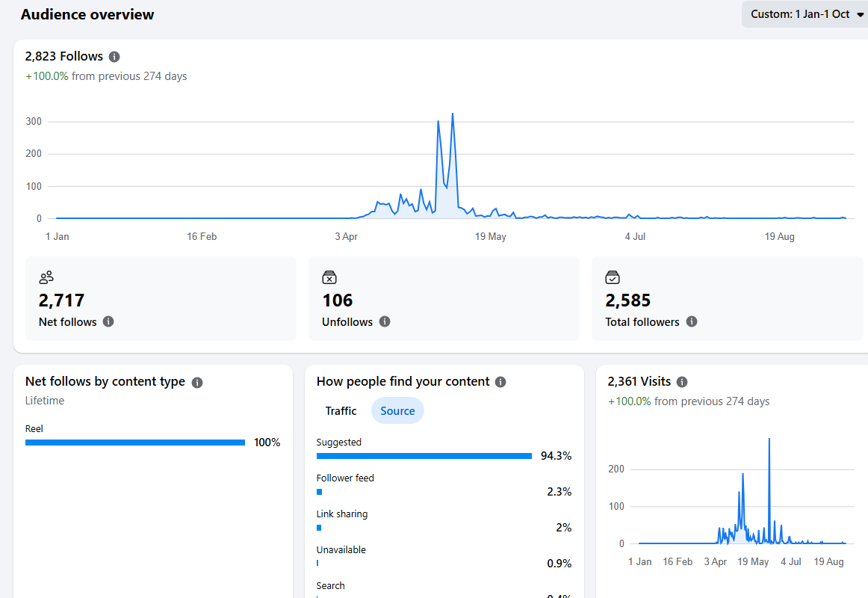Click the Audience overview heading
This screenshot has height=598, width=868.
coord(87,14)
